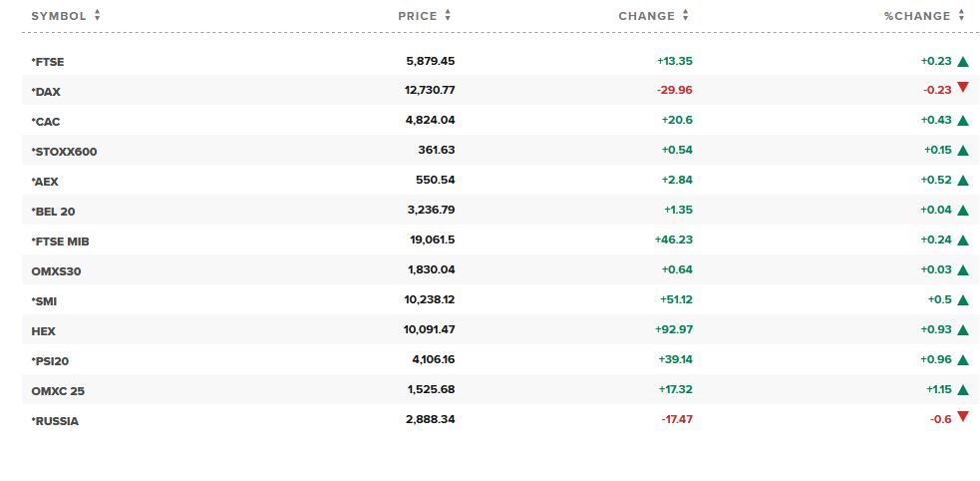Click the RUSSIA change value -17.47
This screenshot has height=481, width=980.
(677, 420)
